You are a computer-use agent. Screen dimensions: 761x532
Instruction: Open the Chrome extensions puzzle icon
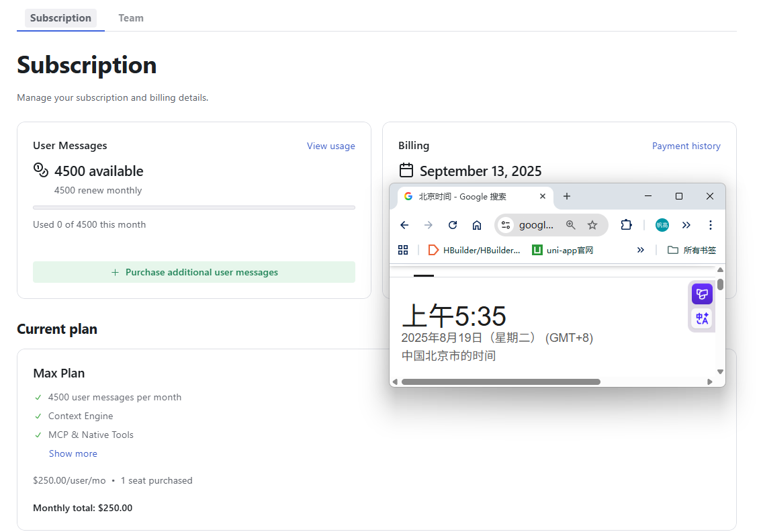626,225
